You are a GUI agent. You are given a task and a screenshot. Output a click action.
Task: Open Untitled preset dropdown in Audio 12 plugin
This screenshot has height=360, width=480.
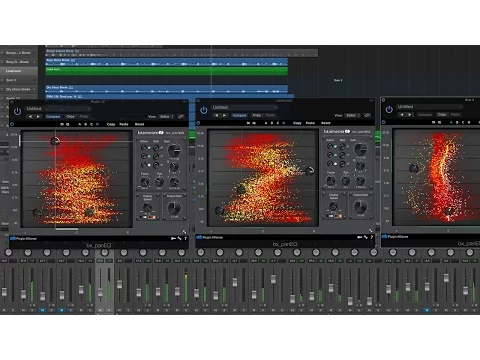(x=58, y=109)
